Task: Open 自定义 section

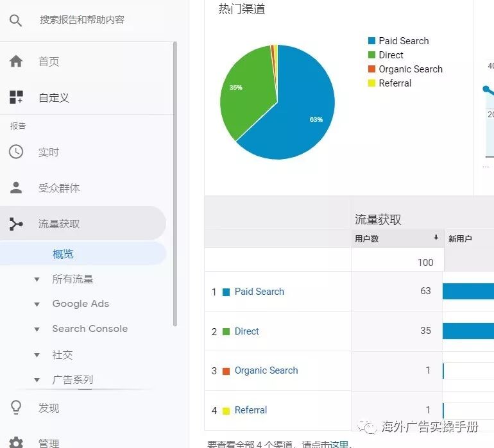Action: point(53,97)
